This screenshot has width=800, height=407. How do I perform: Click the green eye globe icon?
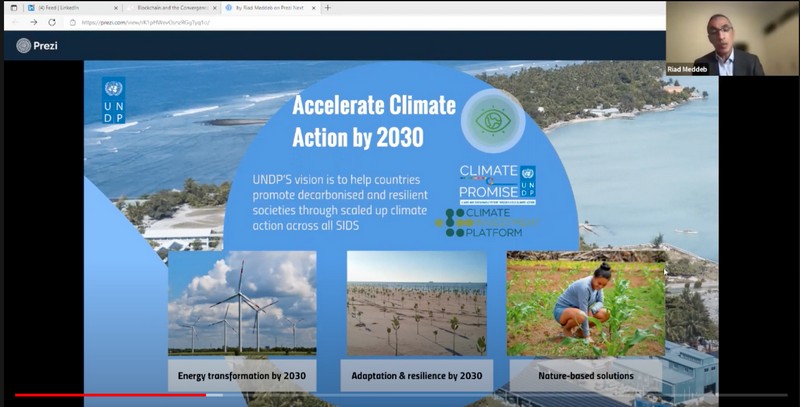tap(493, 121)
